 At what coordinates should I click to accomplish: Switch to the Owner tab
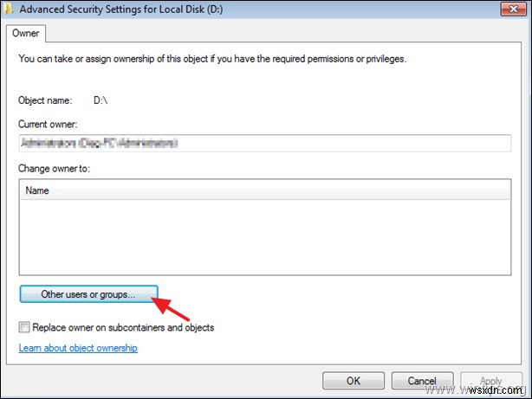[x=27, y=33]
